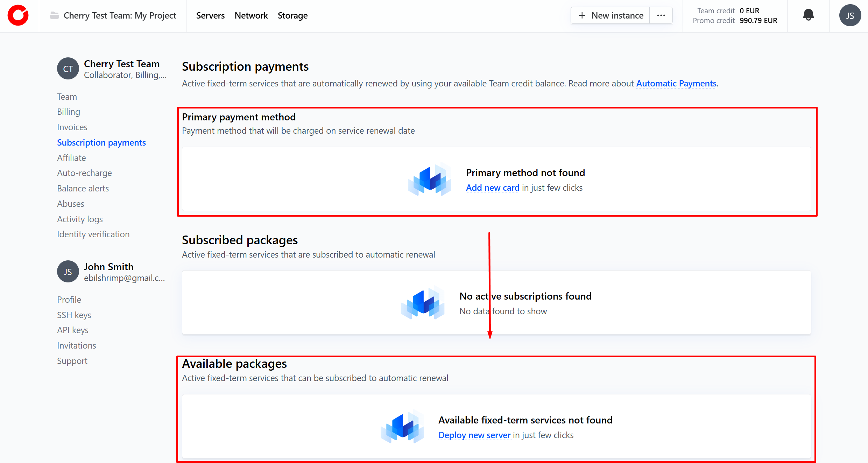Open Invoices in the sidebar
This screenshot has height=463, width=868.
point(72,127)
